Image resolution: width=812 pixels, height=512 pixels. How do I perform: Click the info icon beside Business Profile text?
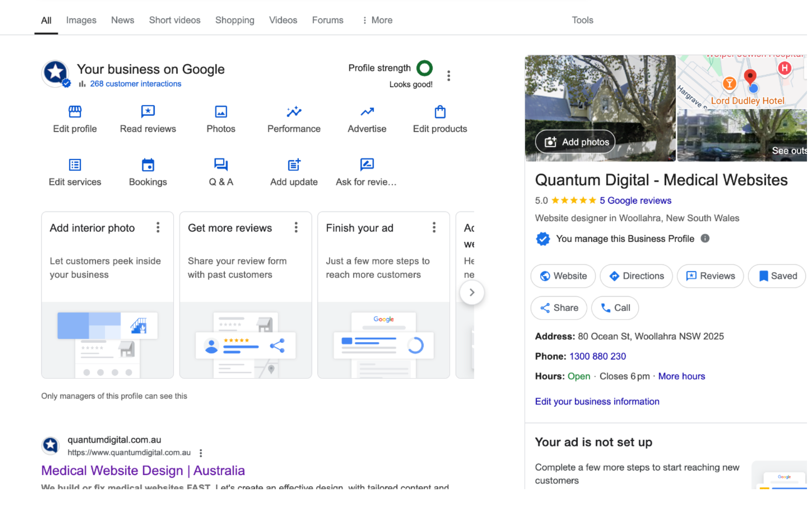coord(705,238)
